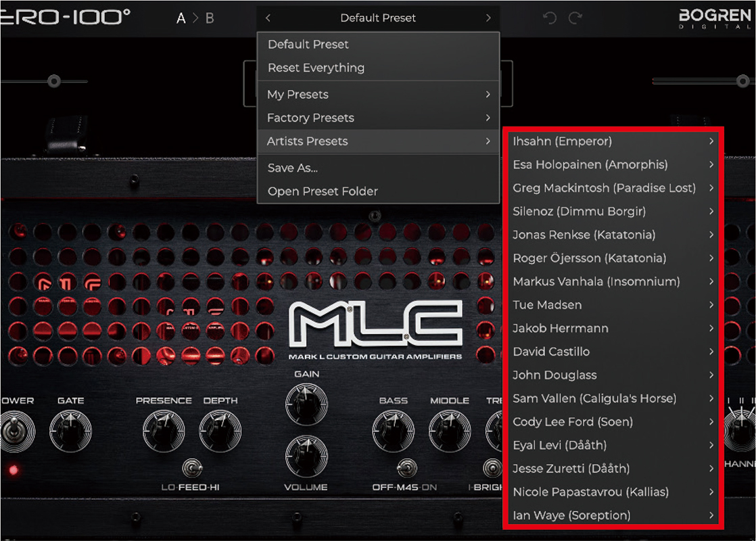Adjust the PRESENCE knob
Image resolution: width=756 pixels, height=541 pixels.
(164, 431)
